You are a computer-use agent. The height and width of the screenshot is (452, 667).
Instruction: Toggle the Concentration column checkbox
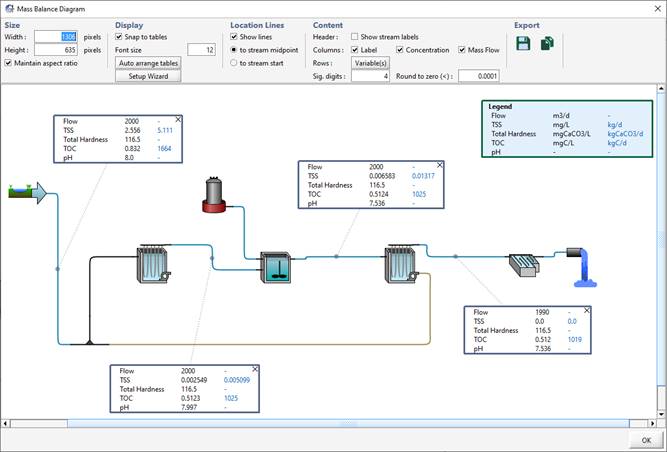(399, 50)
